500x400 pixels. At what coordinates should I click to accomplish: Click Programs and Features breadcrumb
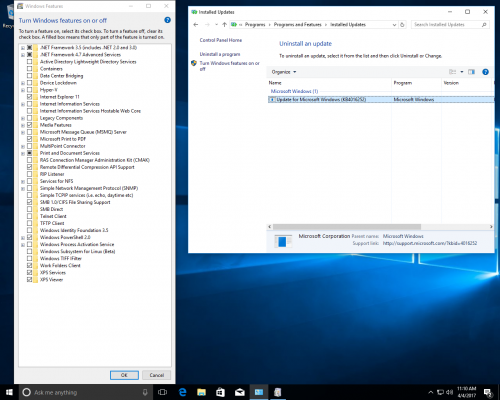pos(298,25)
